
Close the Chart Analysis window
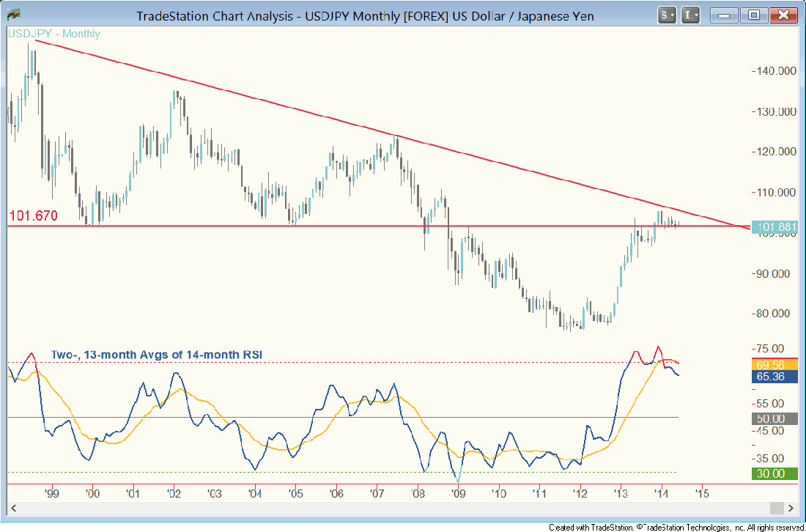click(783, 15)
